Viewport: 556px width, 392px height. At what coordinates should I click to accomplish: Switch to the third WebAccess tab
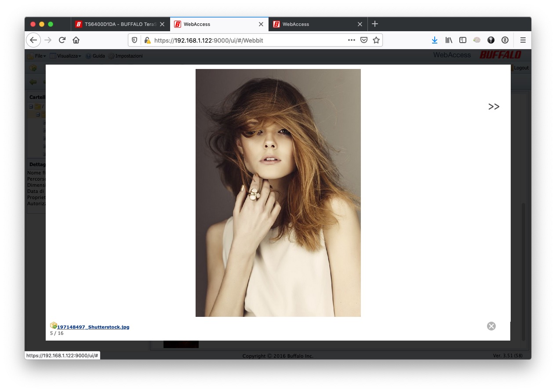click(x=316, y=24)
